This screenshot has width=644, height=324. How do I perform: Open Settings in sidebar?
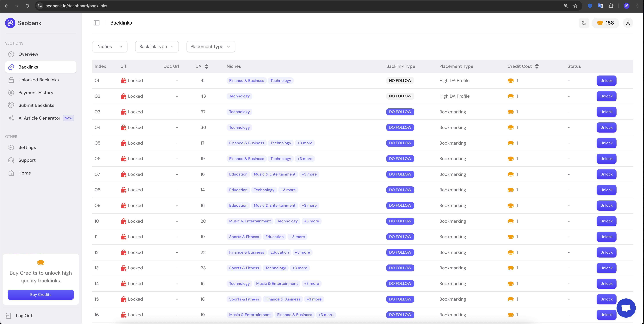pyautogui.click(x=41, y=147)
